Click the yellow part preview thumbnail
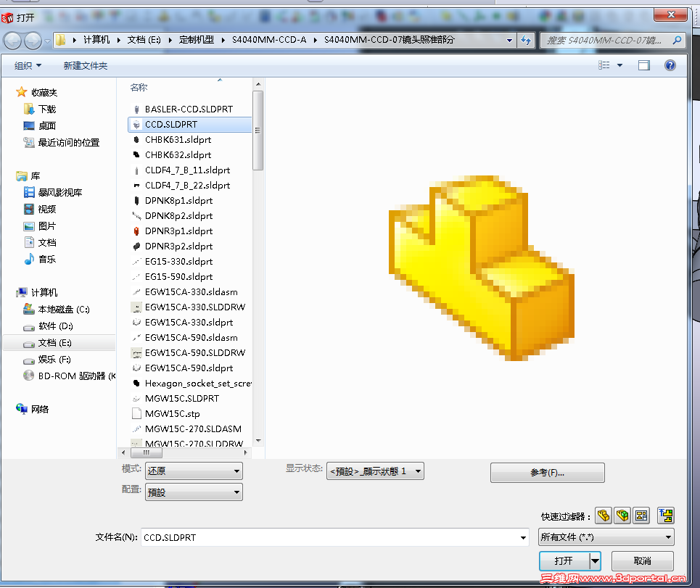This screenshot has height=588, width=700. click(481, 268)
